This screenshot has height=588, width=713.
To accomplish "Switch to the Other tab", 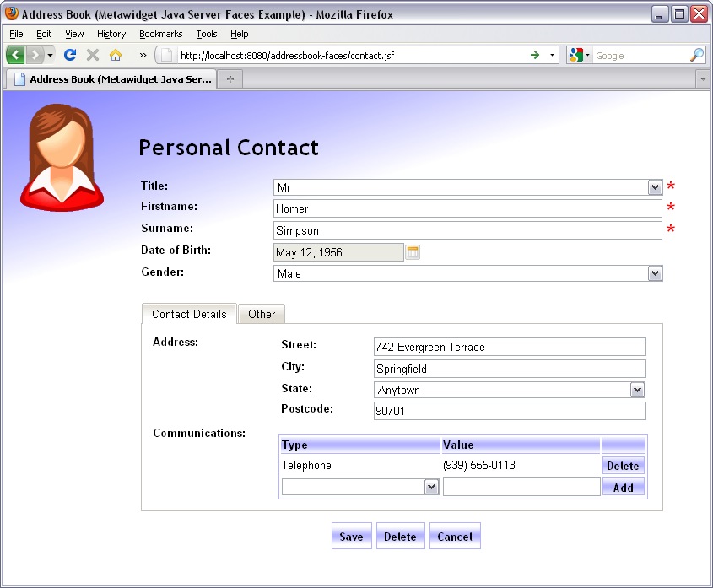I will pos(261,313).
